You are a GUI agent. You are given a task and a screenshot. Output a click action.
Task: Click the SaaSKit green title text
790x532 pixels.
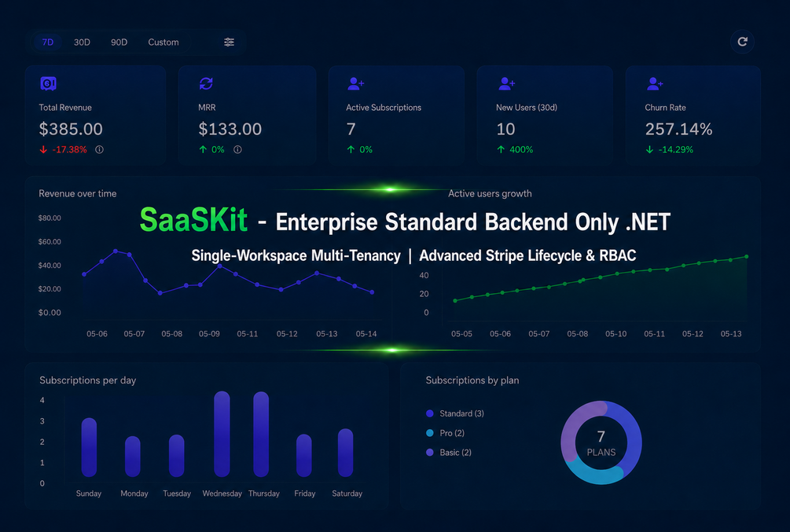(x=193, y=220)
